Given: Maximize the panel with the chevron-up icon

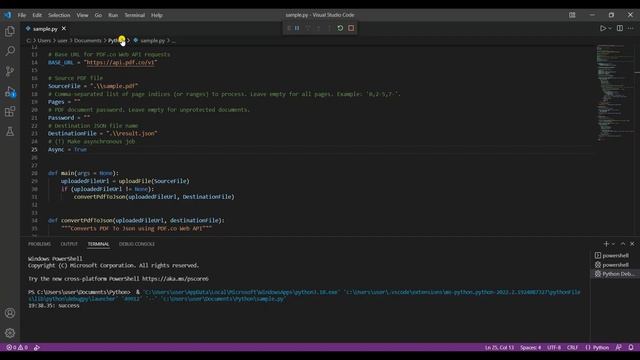Looking at the screenshot, I should coord(623,244).
